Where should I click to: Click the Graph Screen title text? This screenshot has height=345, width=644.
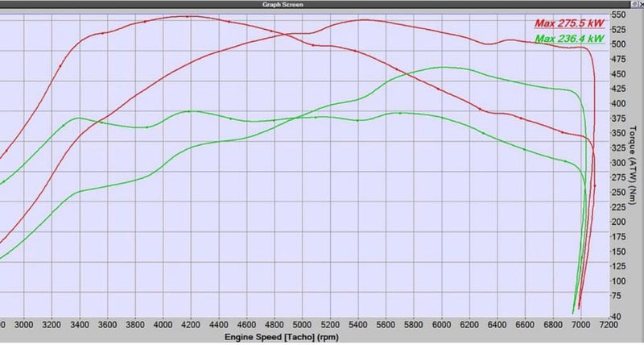point(283,5)
